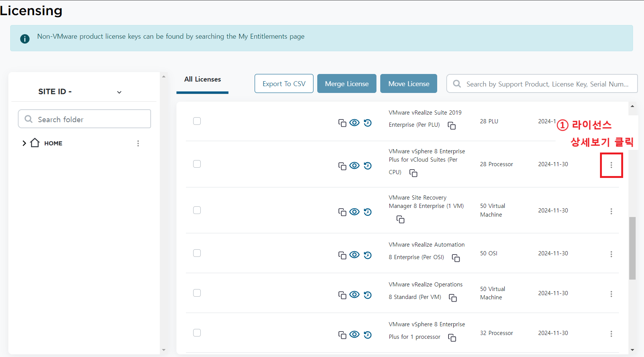The width and height of the screenshot is (644, 357).
Task: Copy product name VMware Site Recovery Manager 8
Action: point(400,219)
